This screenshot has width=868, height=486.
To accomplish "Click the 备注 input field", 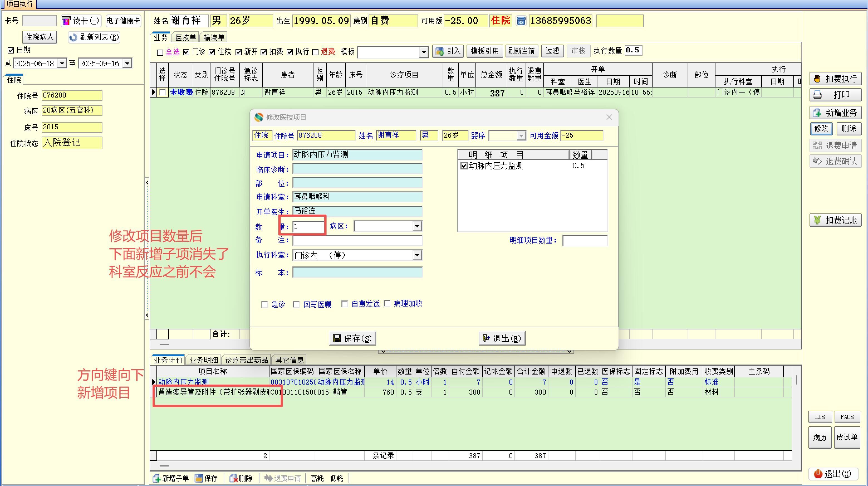I will 357,240.
